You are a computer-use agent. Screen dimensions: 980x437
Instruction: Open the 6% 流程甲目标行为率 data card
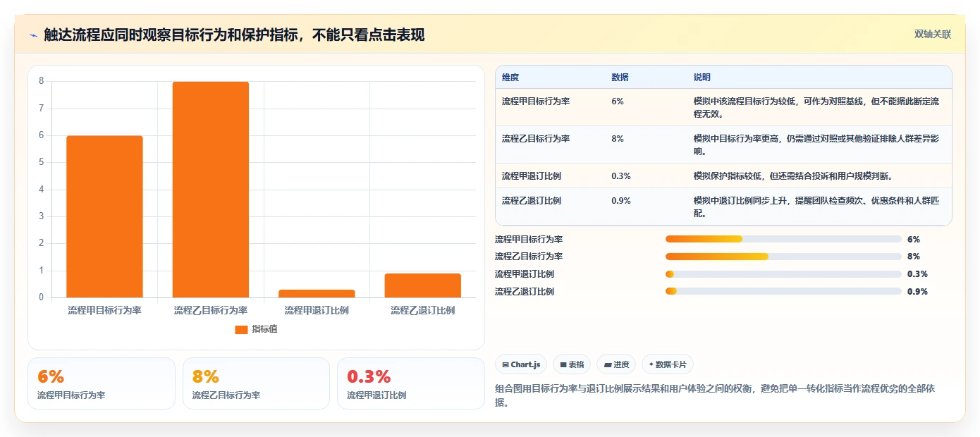[x=102, y=383]
